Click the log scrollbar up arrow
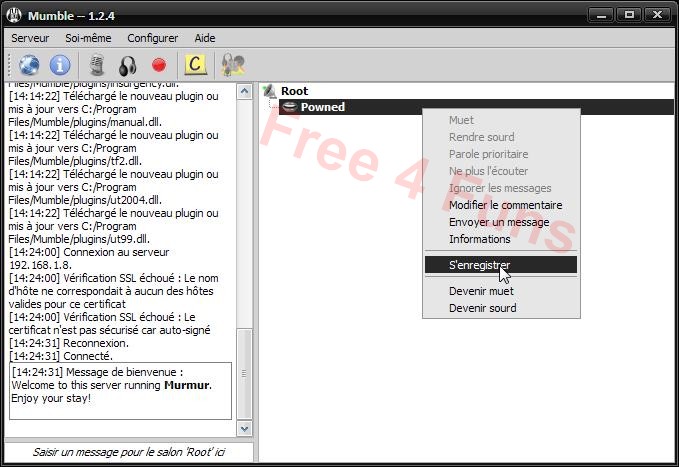Image resolution: width=679 pixels, height=467 pixels. pyautogui.click(x=244, y=91)
